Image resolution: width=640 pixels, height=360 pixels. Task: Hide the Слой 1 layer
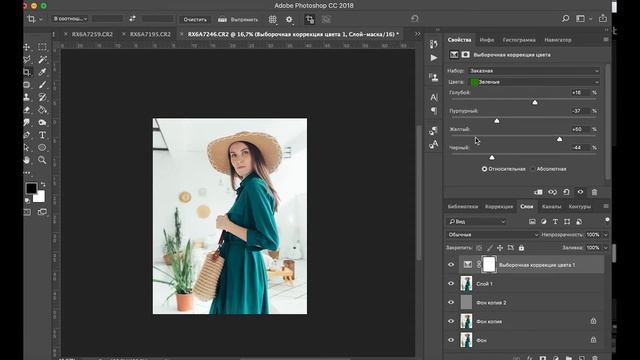click(x=451, y=284)
